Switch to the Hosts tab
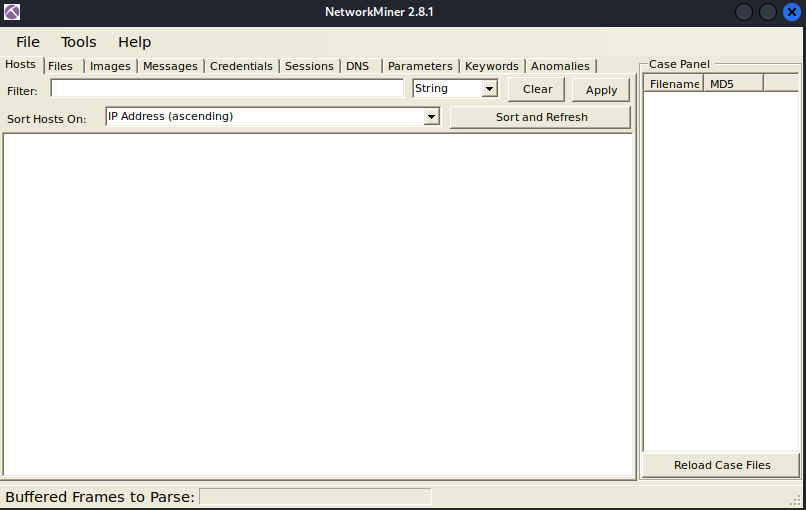 point(21,65)
